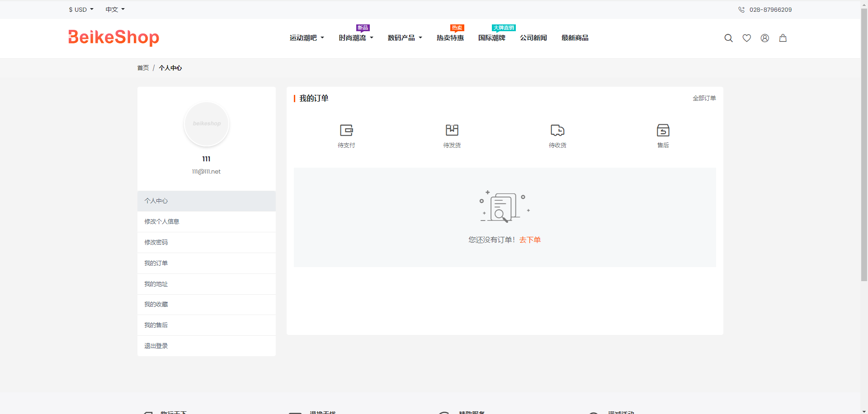This screenshot has width=868, height=414.
Task: Expand the USD currency dropdown
Action: (x=81, y=9)
